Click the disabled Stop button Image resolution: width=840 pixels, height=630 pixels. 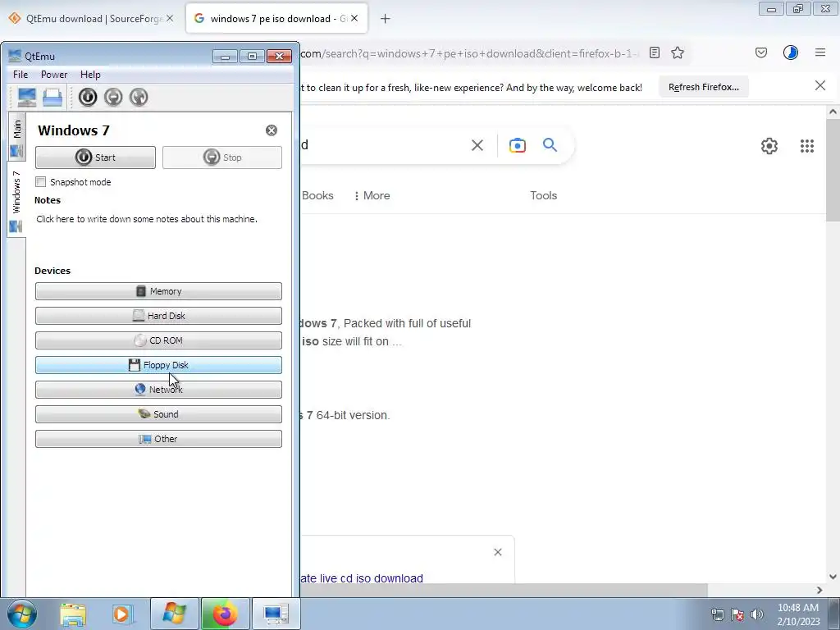[x=221, y=157]
